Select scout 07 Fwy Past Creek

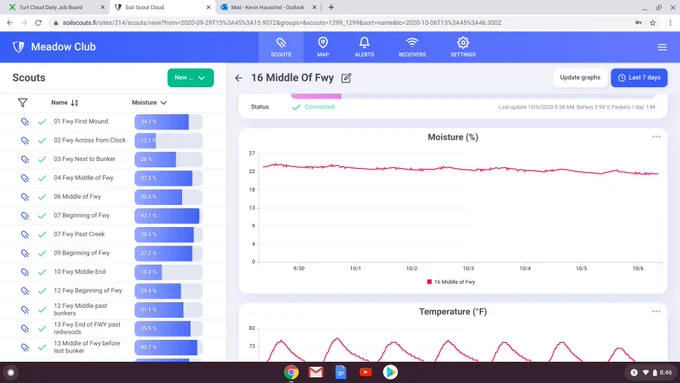pyautogui.click(x=79, y=234)
